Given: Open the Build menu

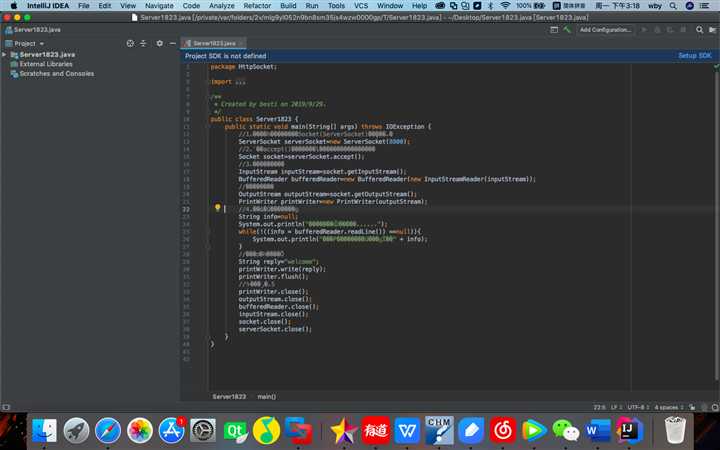Looking at the screenshot, I should (288, 6).
